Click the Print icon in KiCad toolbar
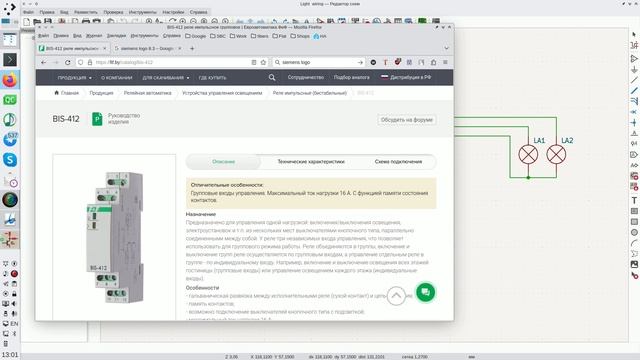 click(86, 21)
